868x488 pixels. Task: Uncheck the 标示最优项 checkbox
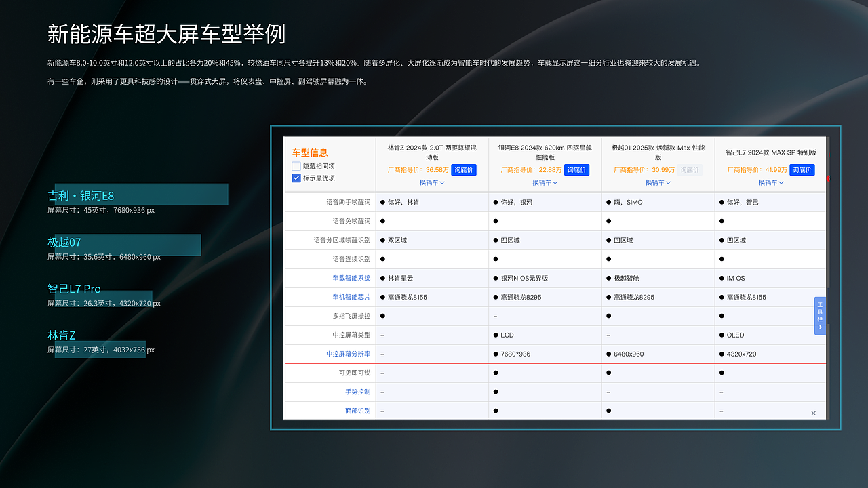click(x=296, y=178)
